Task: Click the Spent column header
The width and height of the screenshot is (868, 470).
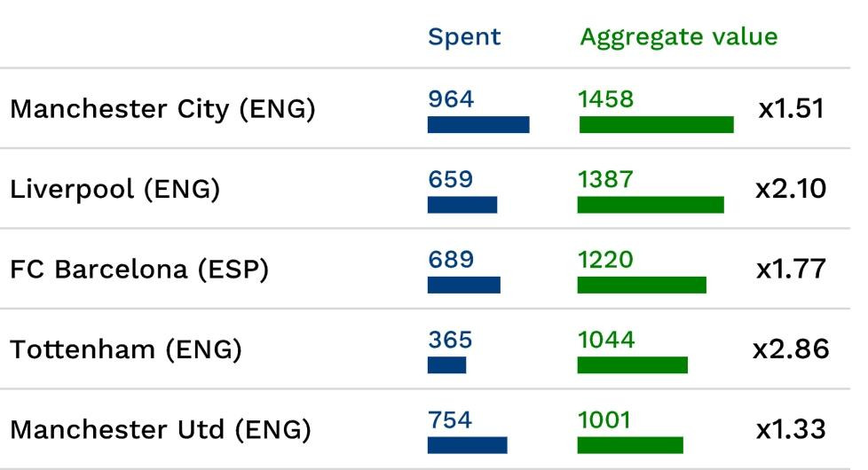Action: 464,37
